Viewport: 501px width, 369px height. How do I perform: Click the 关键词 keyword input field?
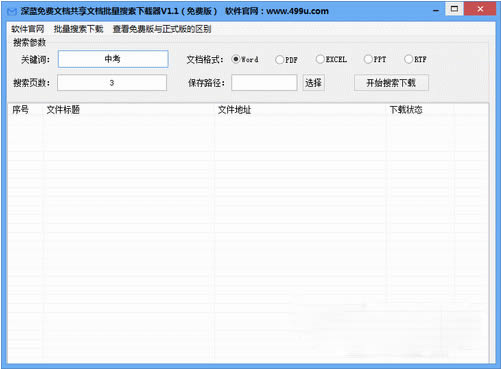(x=113, y=59)
